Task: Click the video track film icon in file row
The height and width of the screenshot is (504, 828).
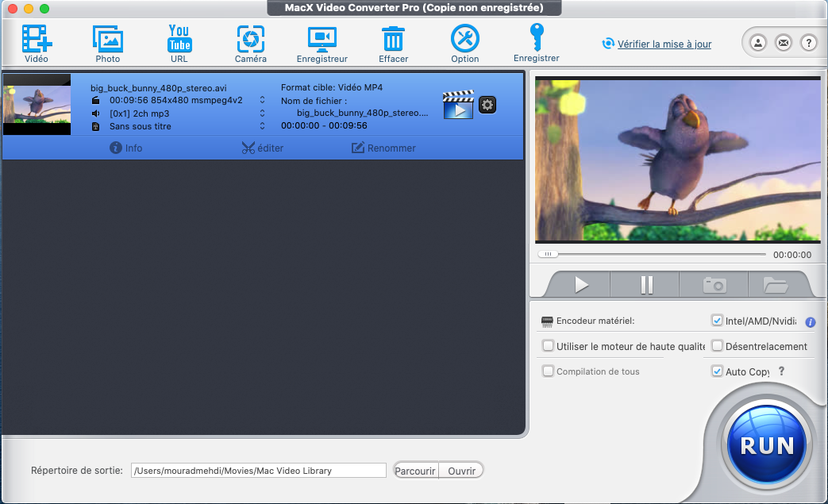Action: [x=95, y=100]
